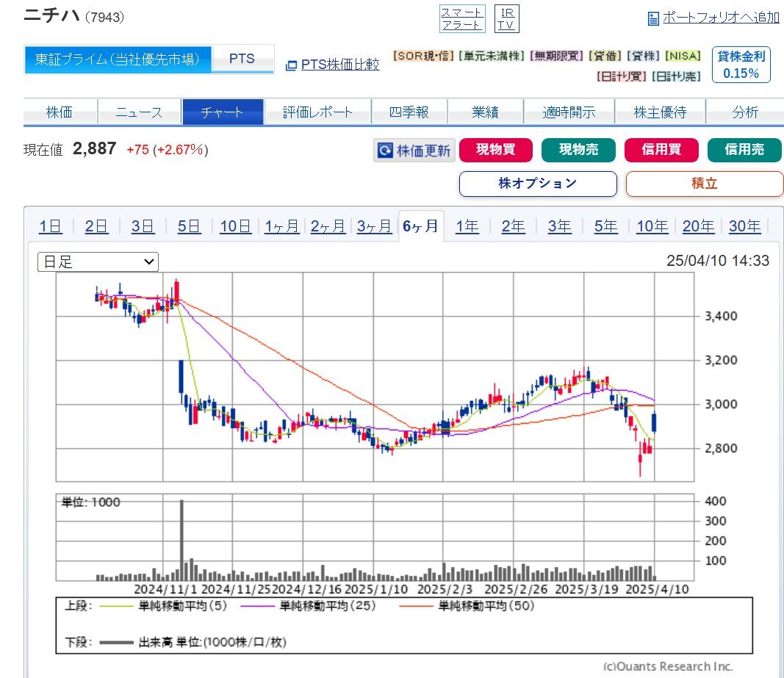The height and width of the screenshot is (678, 784).
Task: Click the refresh icon in 株価更新
Action: (385, 150)
